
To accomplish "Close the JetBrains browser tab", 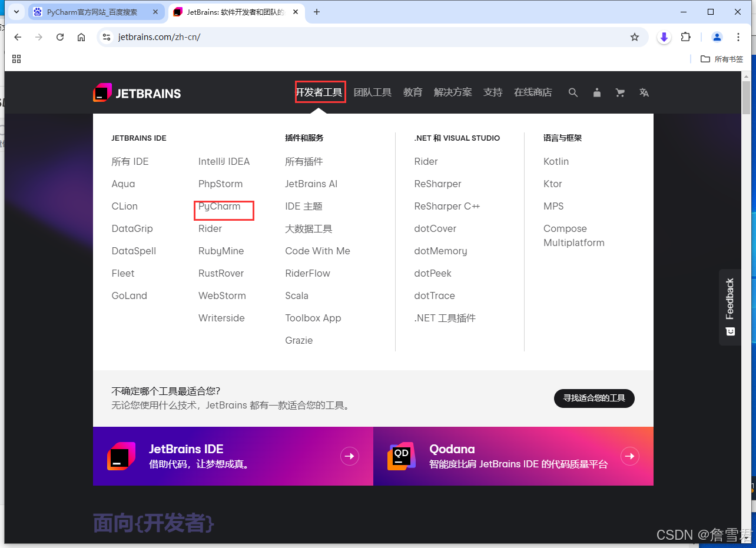I will tap(295, 12).
